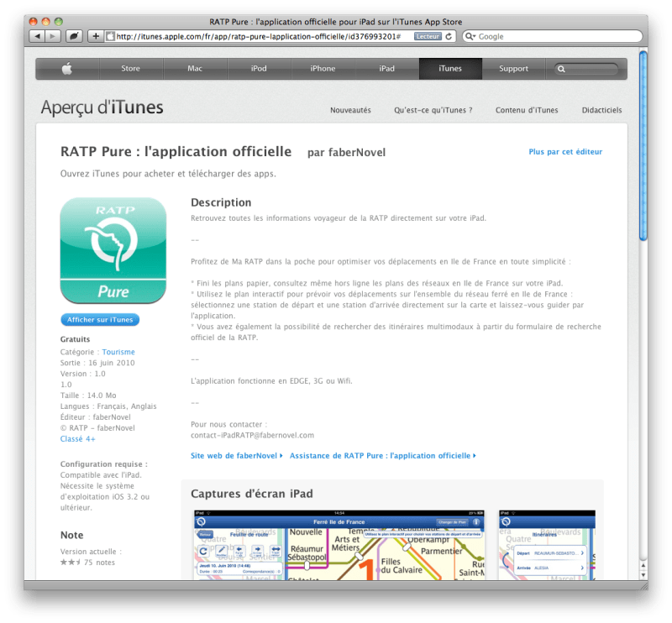672x623 pixels.
Task: Add bookmark with the plus button
Action: 96,36
